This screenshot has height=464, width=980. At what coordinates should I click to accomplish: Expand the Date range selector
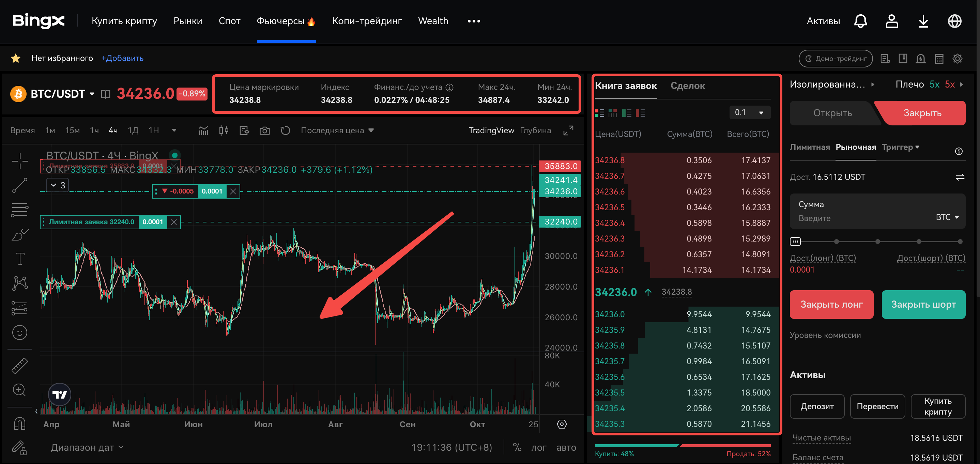click(x=87, y=447)
